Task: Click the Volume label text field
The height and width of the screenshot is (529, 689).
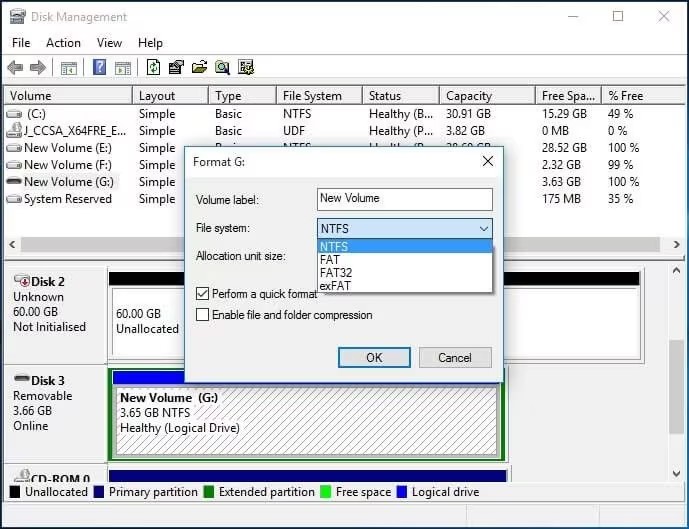Action: tap(404, 199)
